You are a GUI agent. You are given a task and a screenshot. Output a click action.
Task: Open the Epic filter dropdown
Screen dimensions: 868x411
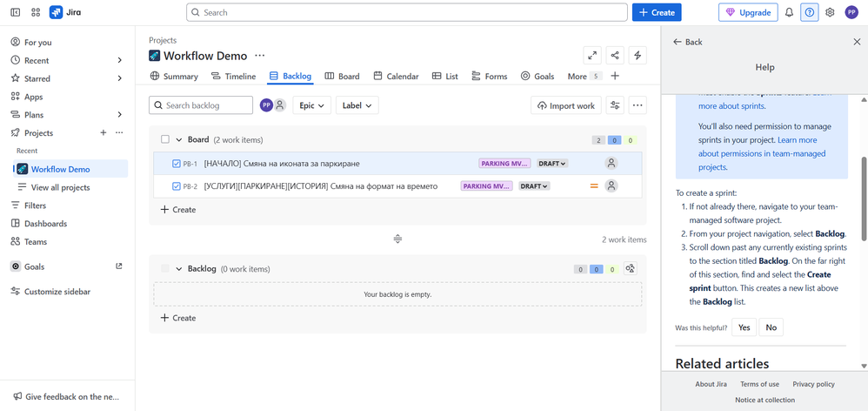click(x=311, y=105)
